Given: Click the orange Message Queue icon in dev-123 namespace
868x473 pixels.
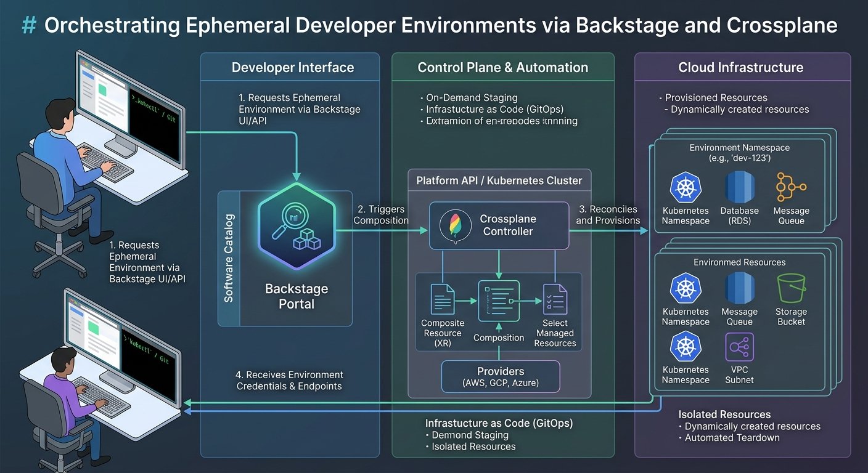Looking at the screenshot, I should coord(791,187).
